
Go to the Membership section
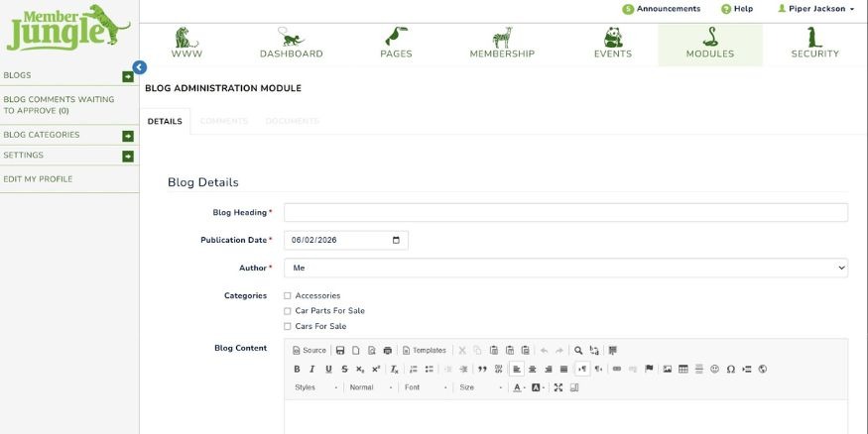[x=502, y=44]
